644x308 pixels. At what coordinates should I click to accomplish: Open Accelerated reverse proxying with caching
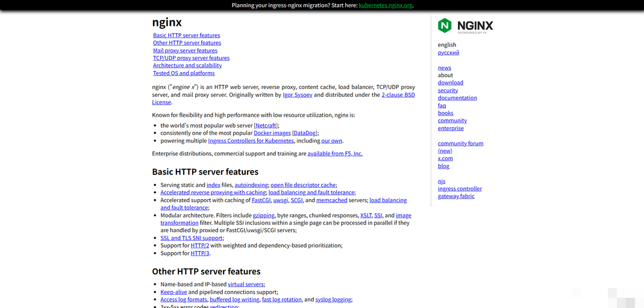pyautogui.click(x=213, y=192)
